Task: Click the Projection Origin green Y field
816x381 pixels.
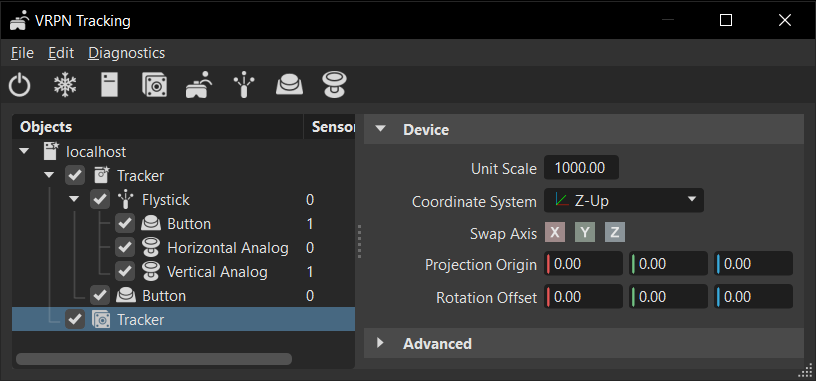Action: click(668, 264)
